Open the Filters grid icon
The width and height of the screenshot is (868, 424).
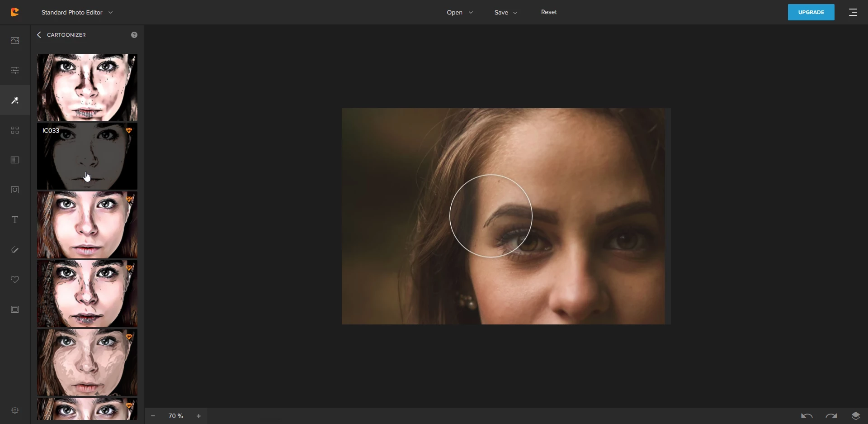click(x=15, y=130)
